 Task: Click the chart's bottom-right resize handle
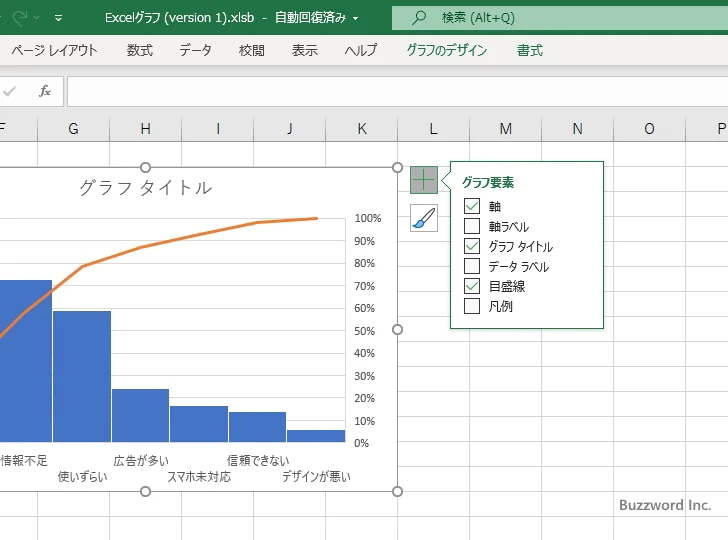click(x=397, y=491)
